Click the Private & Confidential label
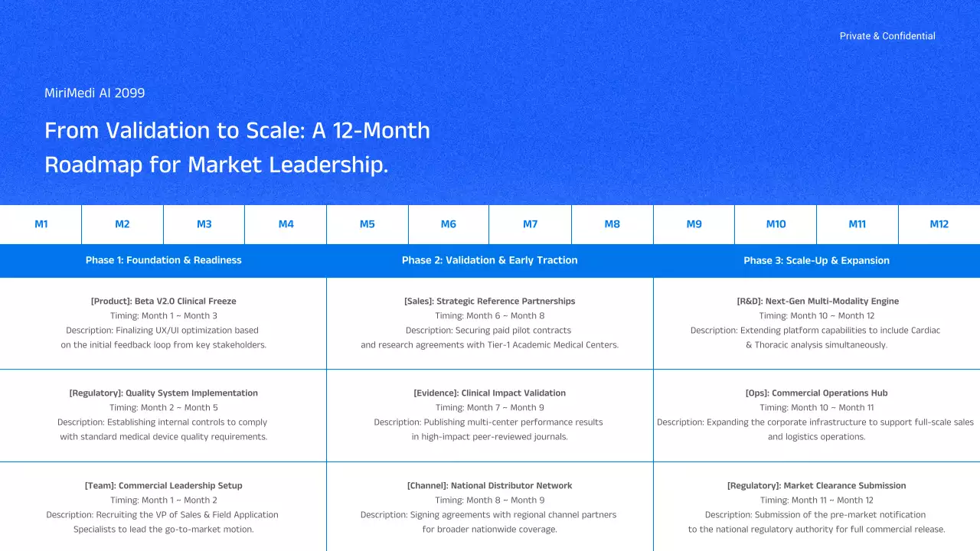 pyautogui.click(x=887, y=36)
